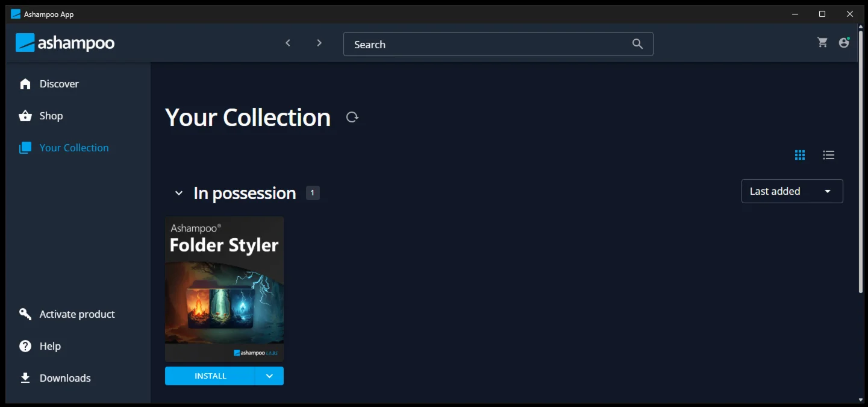
Task: Minimize the Ashampoo App window
Action: pos(795,14)
